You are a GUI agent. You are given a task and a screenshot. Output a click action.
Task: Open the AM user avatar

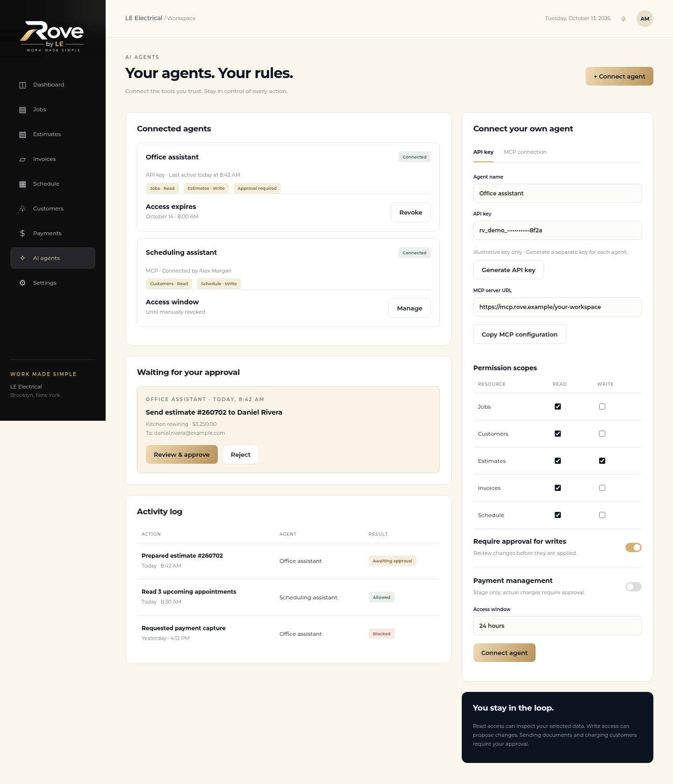click(645, 19)
